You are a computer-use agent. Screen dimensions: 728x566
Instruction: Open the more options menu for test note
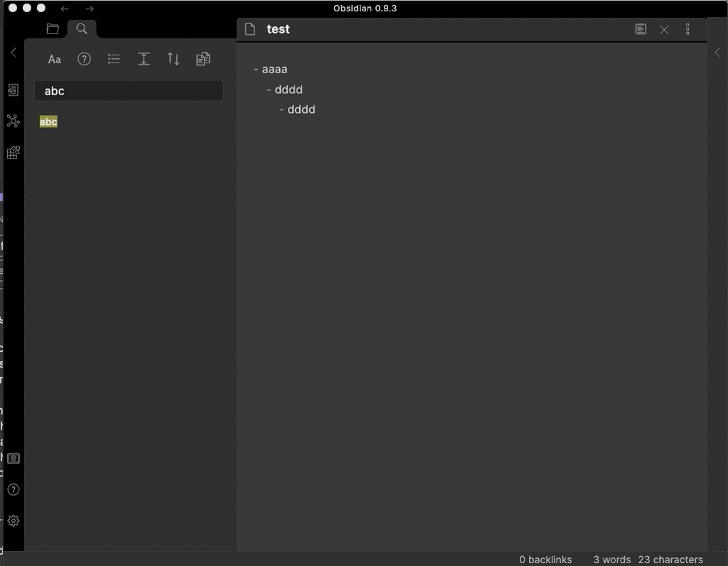687,29
